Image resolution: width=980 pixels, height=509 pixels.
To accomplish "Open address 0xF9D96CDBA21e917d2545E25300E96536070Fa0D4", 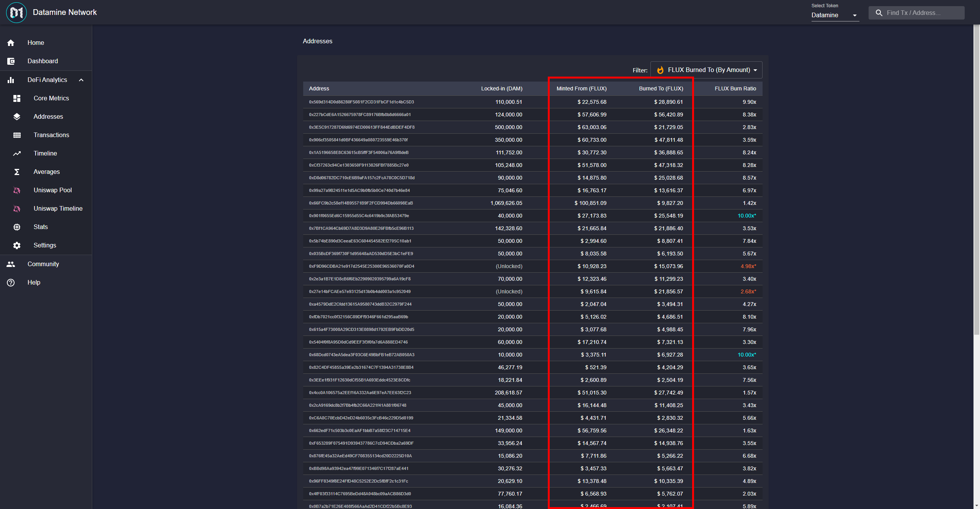I will click(361, 266).
